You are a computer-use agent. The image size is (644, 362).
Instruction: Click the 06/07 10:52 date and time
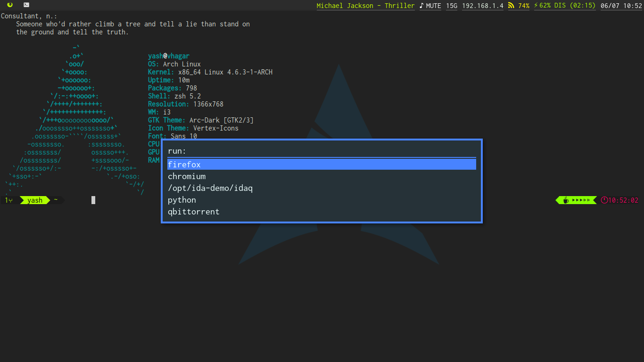(x=621, y=6)
